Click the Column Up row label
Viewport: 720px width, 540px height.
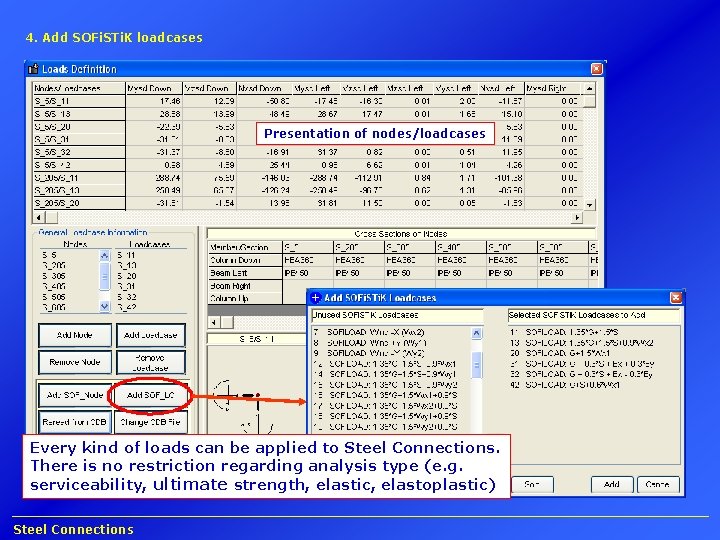244,298
